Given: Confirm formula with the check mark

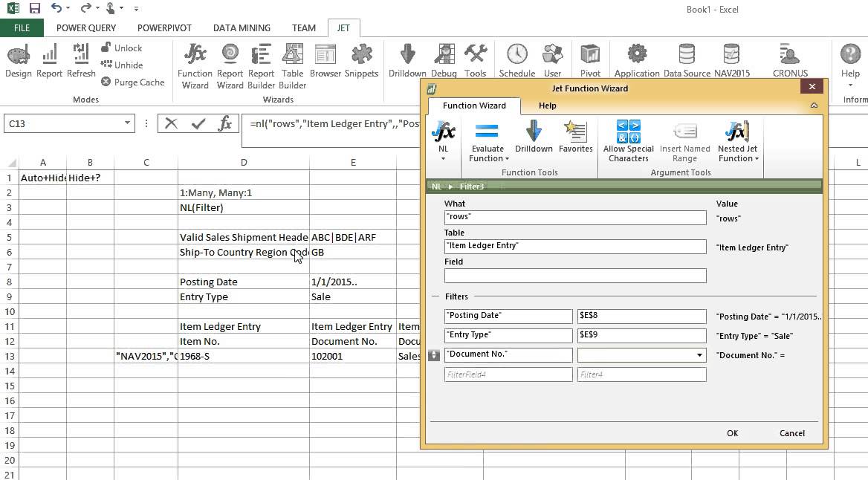Looking at the screenshot, I should click(198, 123).
